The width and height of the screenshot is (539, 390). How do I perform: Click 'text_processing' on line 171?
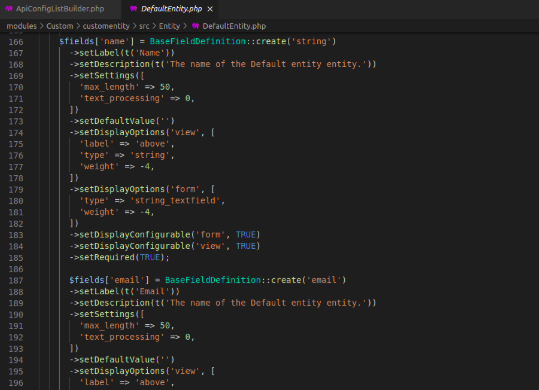(x=122, y=98)
